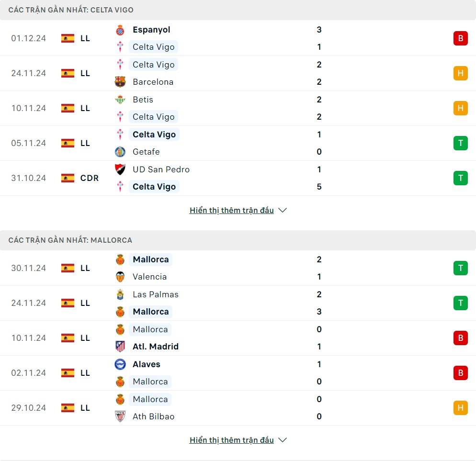Click the Getafe team badge
476x461 pixels.
(x=120, y=152)
